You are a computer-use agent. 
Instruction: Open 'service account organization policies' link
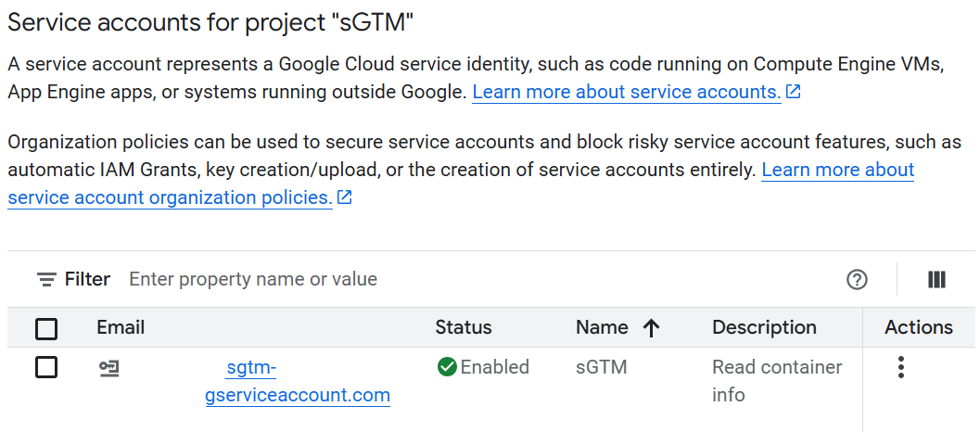170,197
